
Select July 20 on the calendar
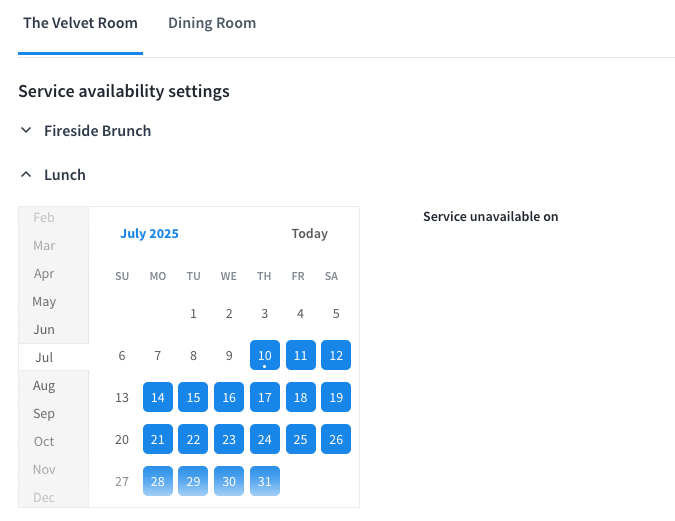click(122, 439)
